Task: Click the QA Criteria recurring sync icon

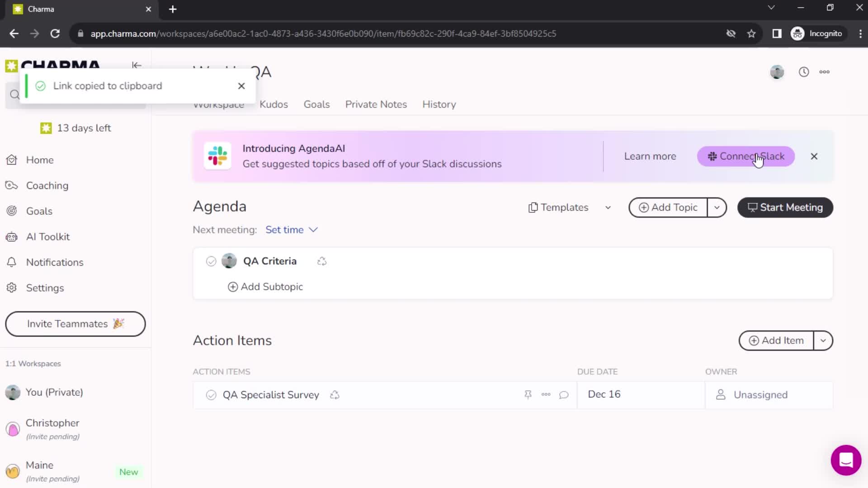Action: point(322,261)
